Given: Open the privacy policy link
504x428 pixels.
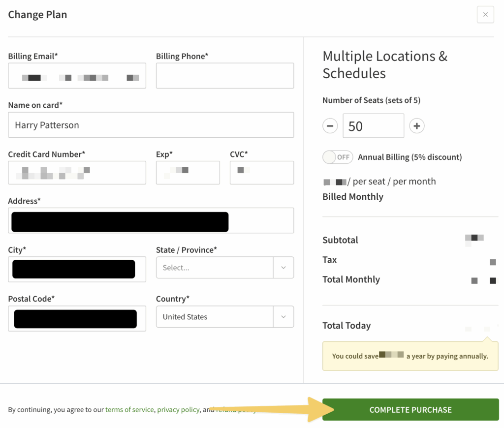Looking at the screenshot, I should click(x=178, y=410).
